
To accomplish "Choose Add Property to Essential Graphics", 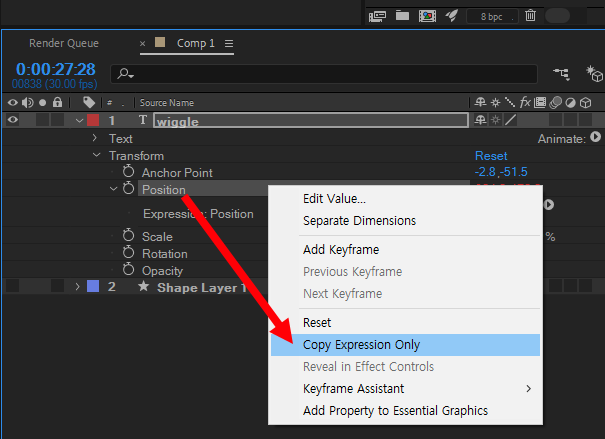I will pos(405,410).
